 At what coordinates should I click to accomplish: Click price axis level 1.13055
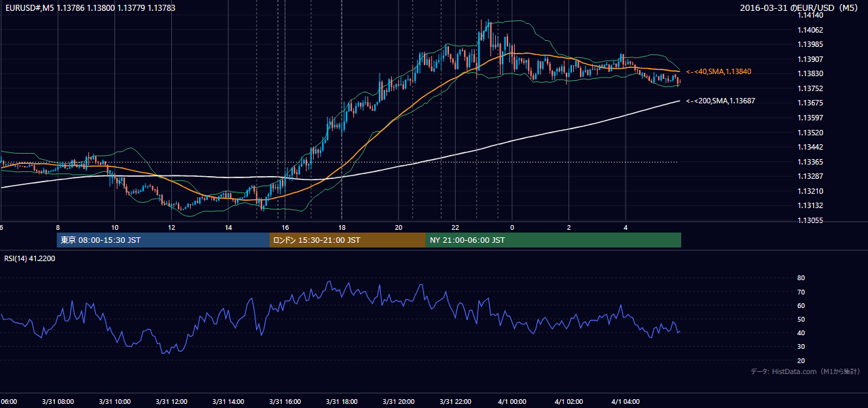point(810,220)
